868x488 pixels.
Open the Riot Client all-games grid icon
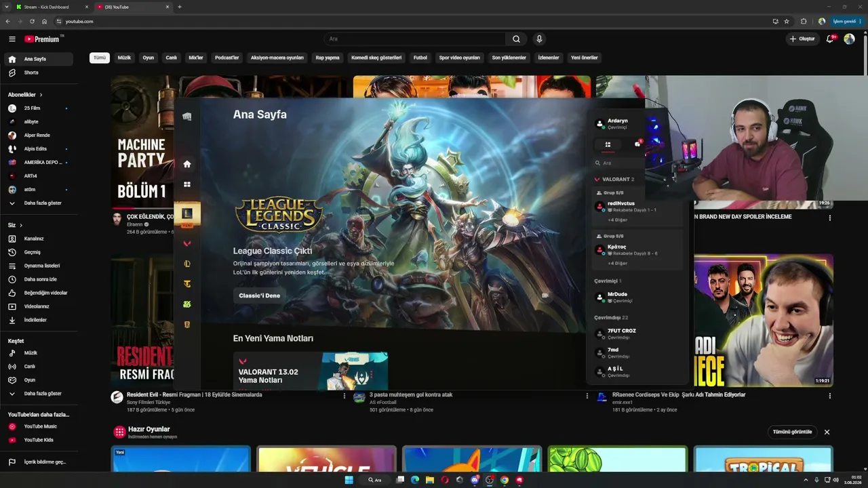(187, 184)
